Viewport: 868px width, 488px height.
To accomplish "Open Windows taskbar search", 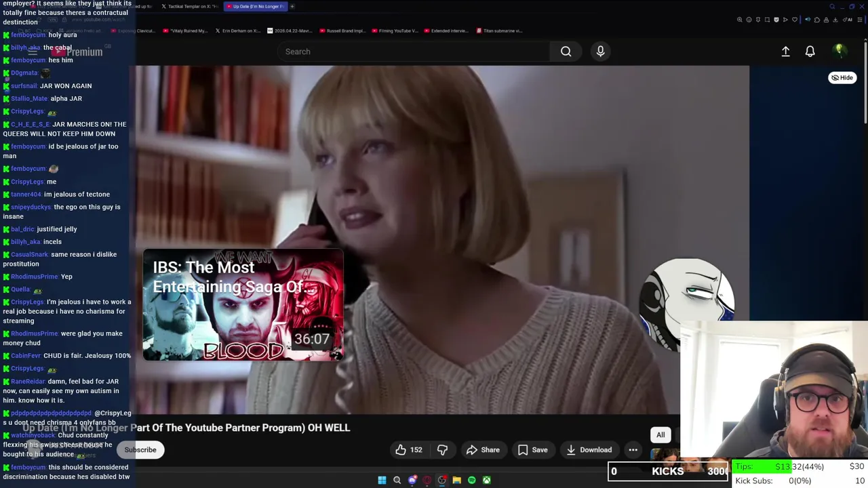I will pyautogui.click(x=397, y=480).
